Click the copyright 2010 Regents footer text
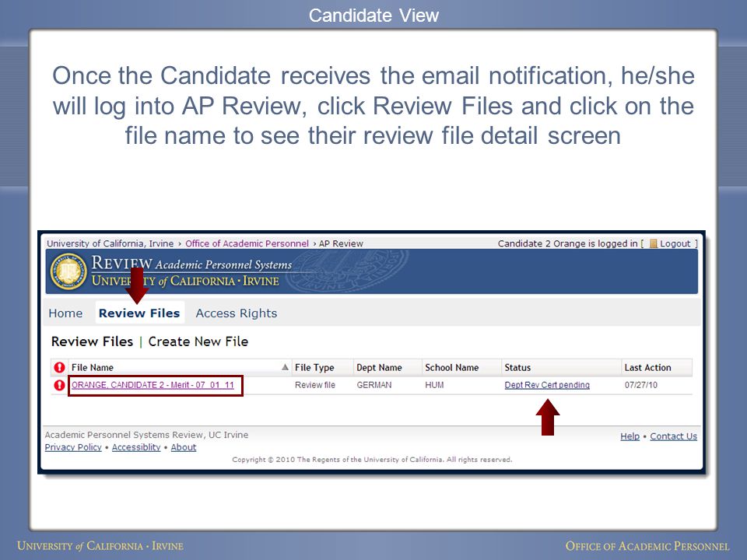This screenshot has width=747, height=560. [x=372, y=460]
